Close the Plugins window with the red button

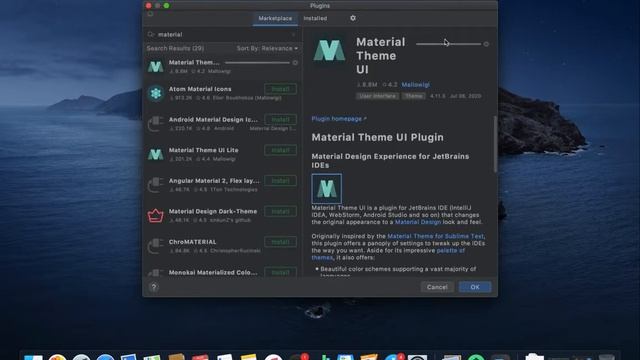tap(149, 6)
